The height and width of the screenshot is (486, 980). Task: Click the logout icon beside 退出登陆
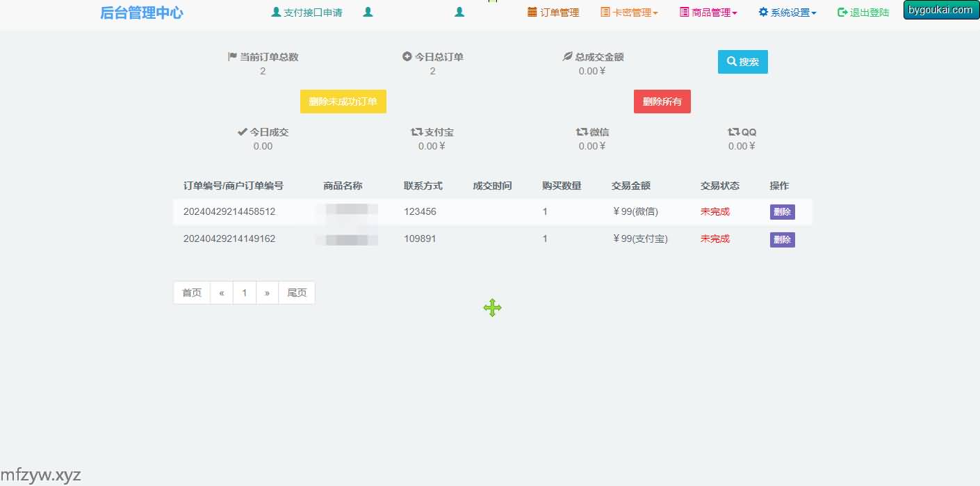[842, 13]
